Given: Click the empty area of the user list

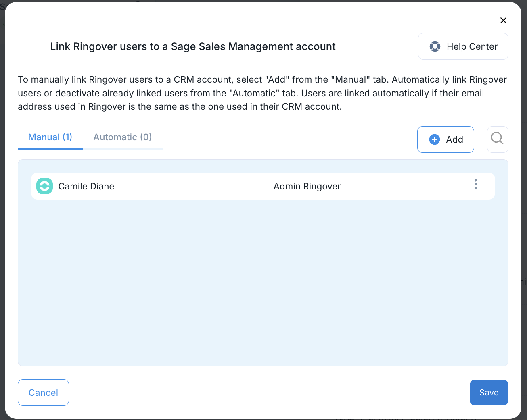Looking at the screenshot, I should click(x=262, y=282).
